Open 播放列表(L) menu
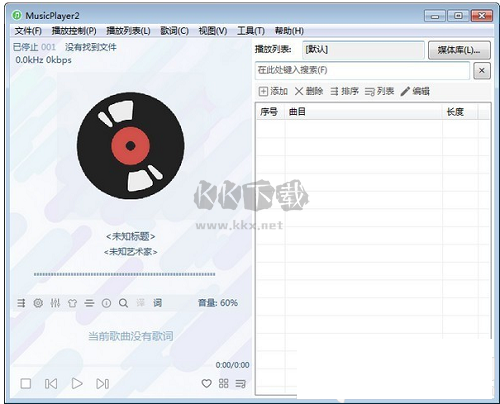This screenshot has width=500, height=404. pyautogui.click(x=128, y=31)
